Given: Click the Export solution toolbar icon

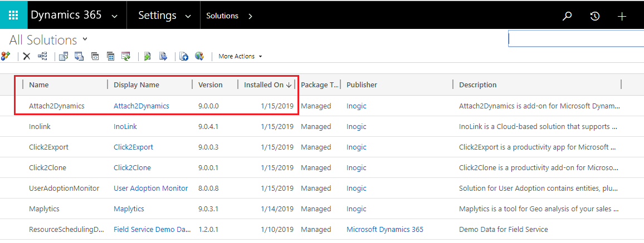Looking at the screenshot, I should pos(79,56).
